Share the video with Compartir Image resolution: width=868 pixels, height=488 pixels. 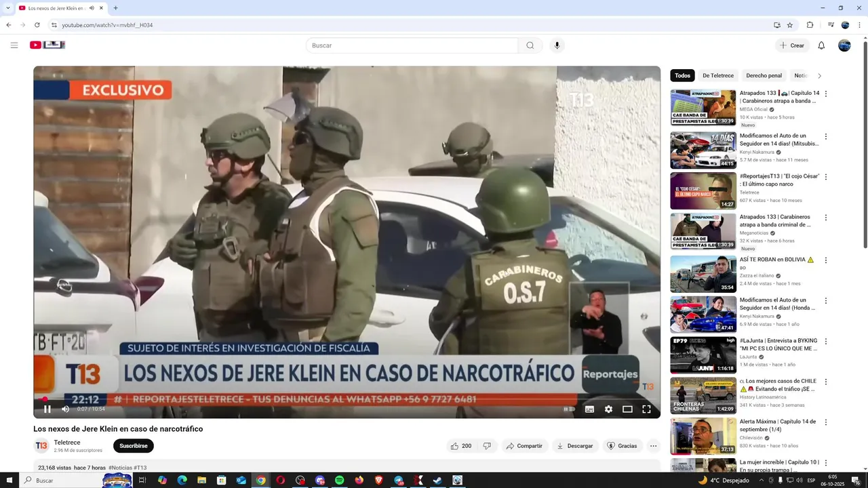click(525, 446)
